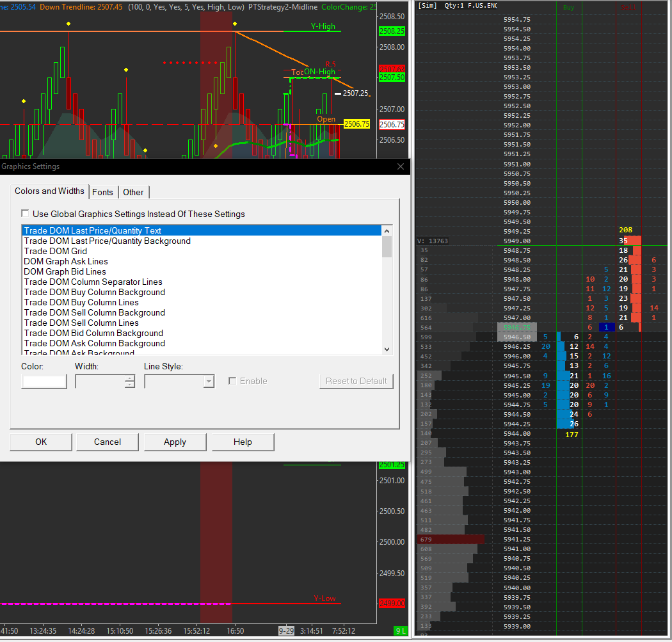Close the Graphics Settings dialog
Viewport: 672px width, 642px height.
401,166
